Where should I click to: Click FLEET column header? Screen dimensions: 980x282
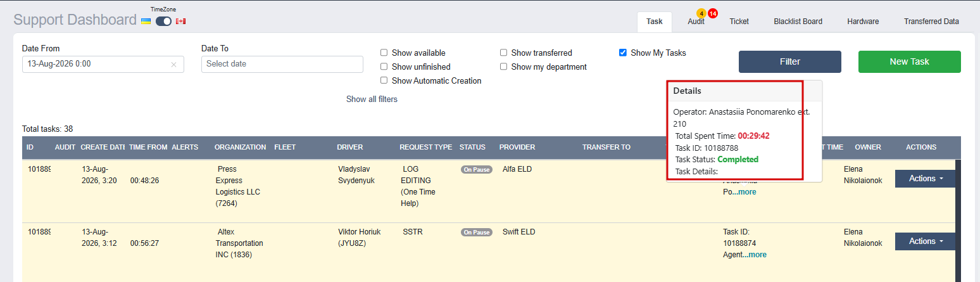tap(286, 147)
